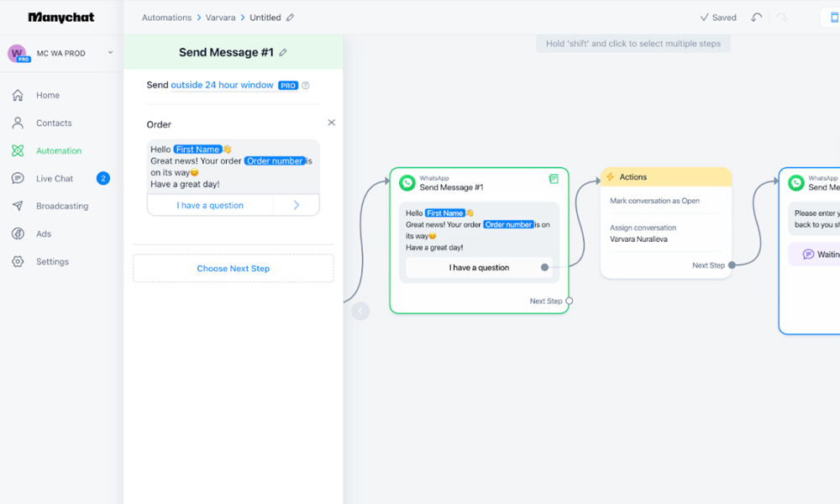
Task: Open Live Chat section
Action: 54,178
